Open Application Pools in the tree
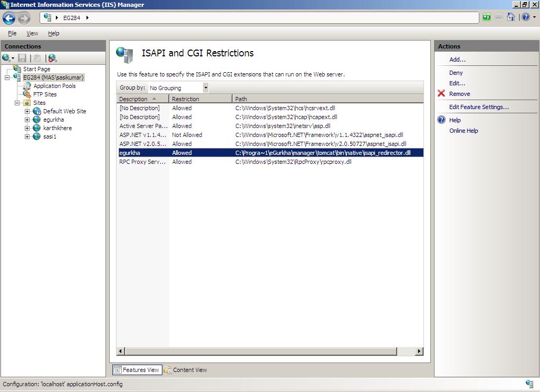Screen dimensions: 540x392 [x=54, y=86]
